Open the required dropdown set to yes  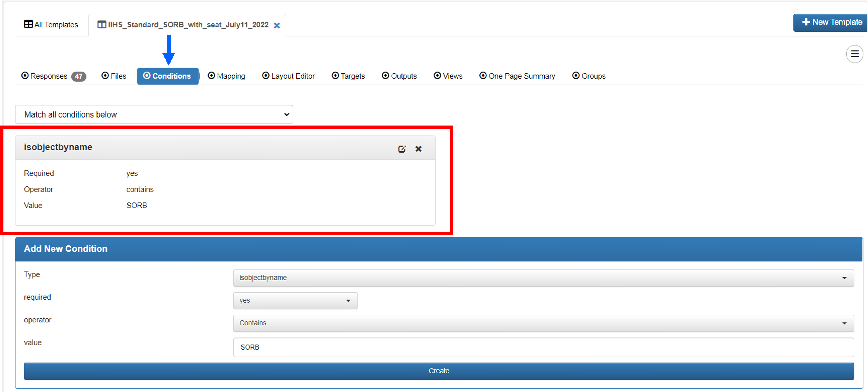(x=295, y=300)
